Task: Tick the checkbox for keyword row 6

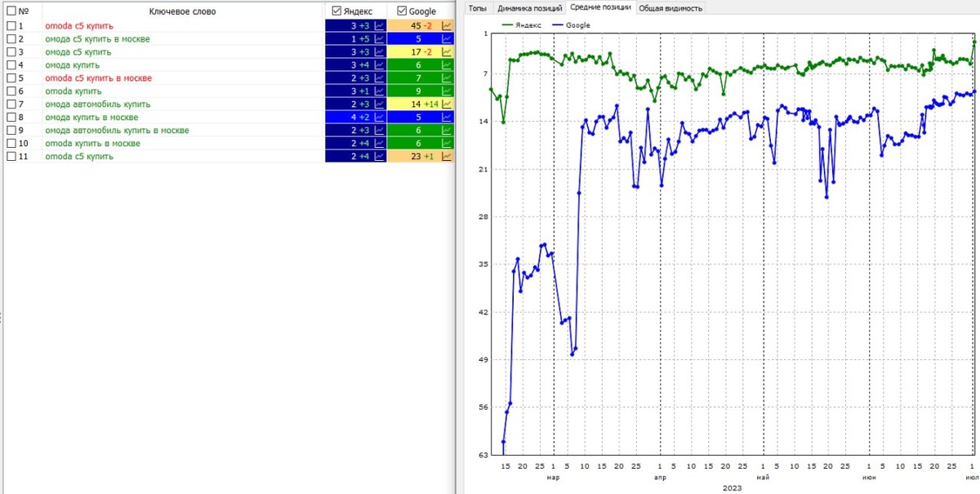Action: [x=11, y=91]
